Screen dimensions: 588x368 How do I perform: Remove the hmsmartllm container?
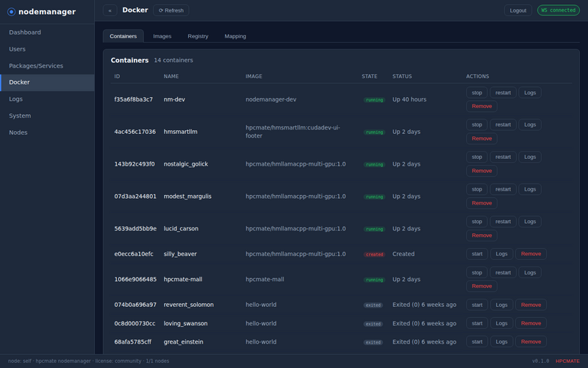point(482,138)
